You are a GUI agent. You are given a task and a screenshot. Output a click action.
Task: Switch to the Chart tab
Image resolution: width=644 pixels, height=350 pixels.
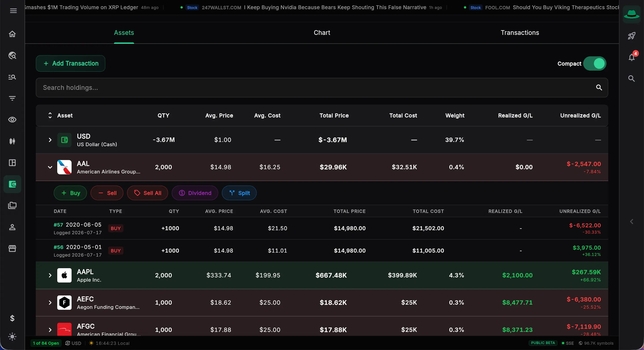tap(322, 33)
